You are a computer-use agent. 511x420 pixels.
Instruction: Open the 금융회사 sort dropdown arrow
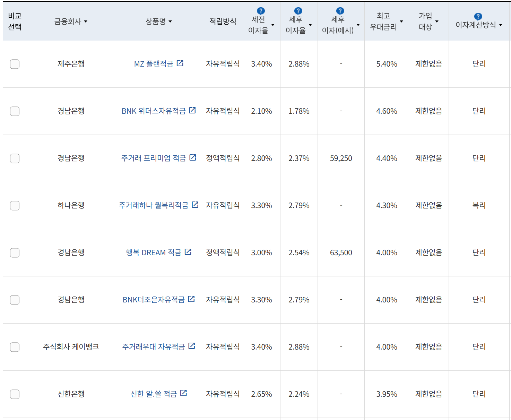tap(85, 21)
